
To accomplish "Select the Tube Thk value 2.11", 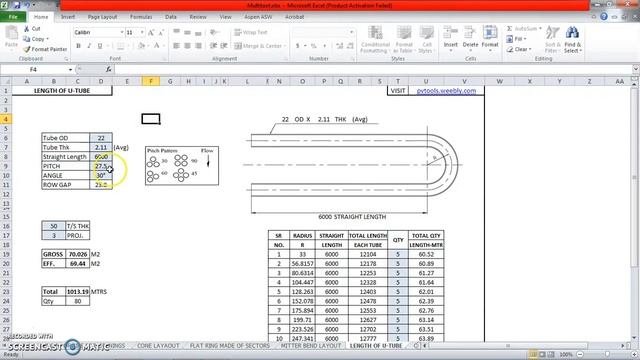I will [101, 147].
